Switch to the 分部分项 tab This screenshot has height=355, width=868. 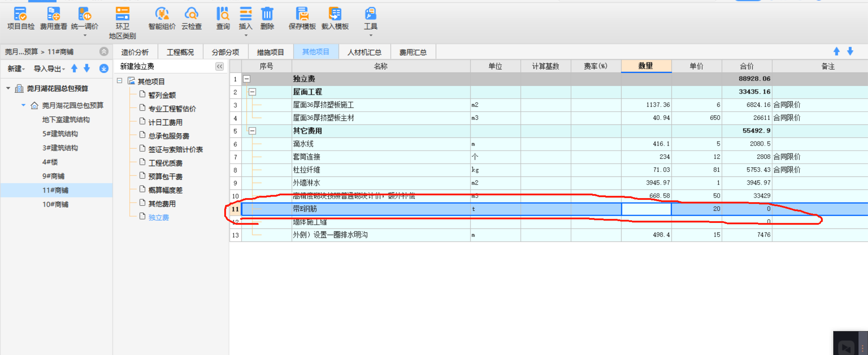coord(226,52)
